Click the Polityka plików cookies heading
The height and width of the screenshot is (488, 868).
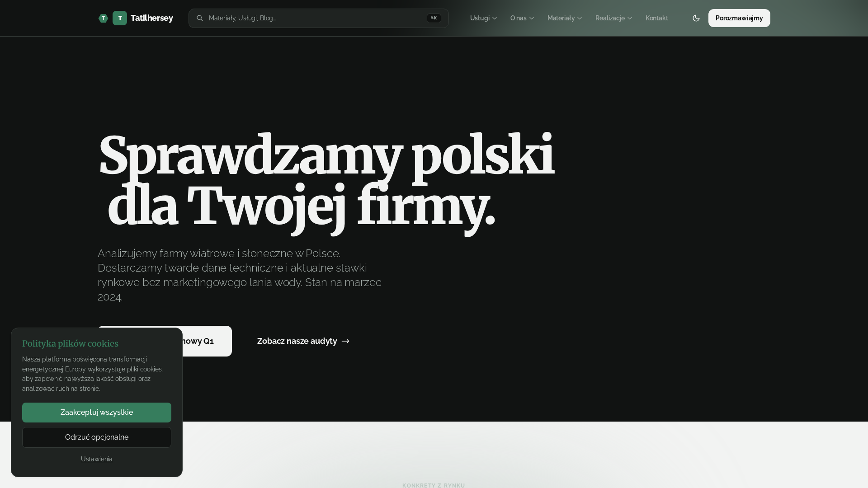tap(70, 343)
